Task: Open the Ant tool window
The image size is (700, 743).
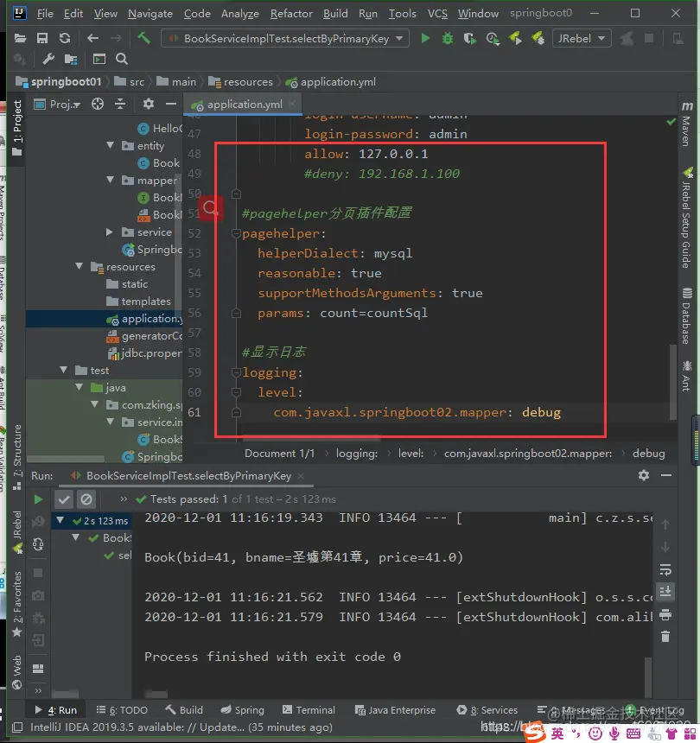Action: pyautogui.click(x=687, y=376)
